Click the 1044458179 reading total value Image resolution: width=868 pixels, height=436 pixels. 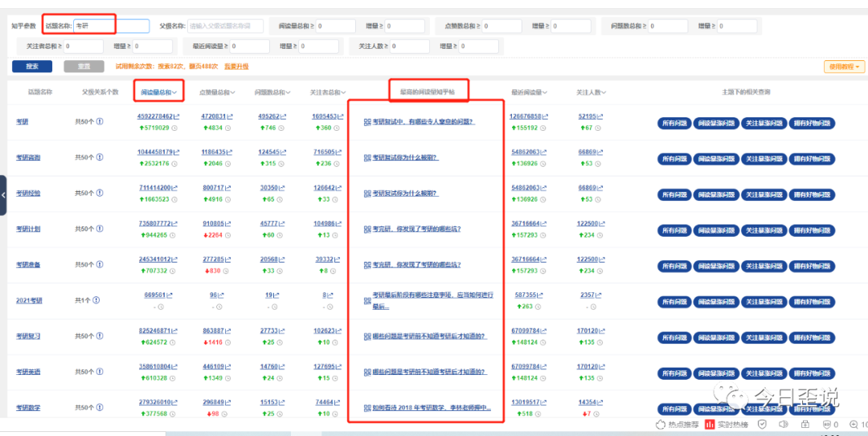(x=156, y=152)
